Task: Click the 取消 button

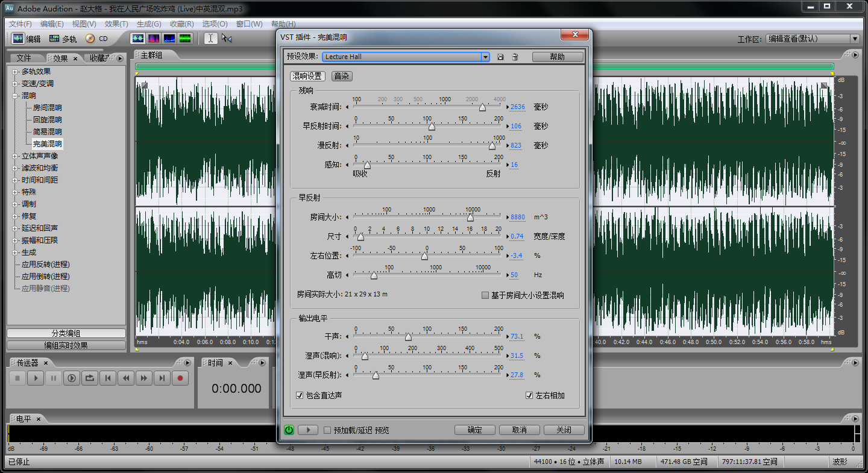Action: [520, 430]
